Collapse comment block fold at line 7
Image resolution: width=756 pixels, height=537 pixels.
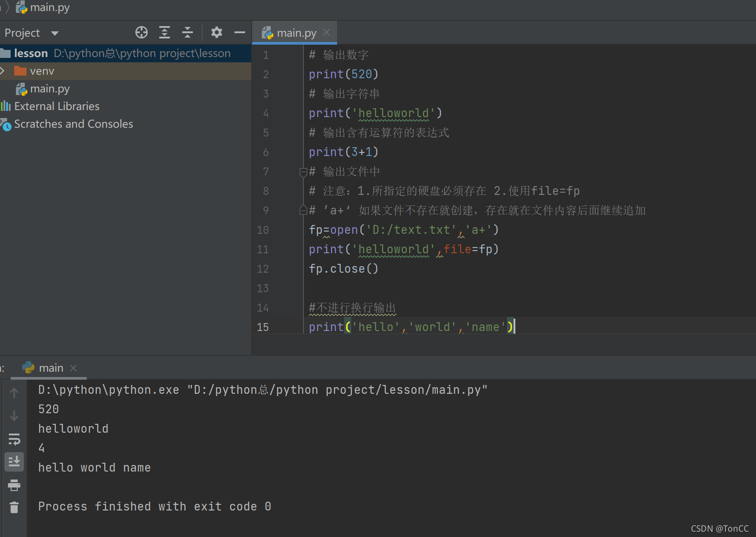click(303, 172)
